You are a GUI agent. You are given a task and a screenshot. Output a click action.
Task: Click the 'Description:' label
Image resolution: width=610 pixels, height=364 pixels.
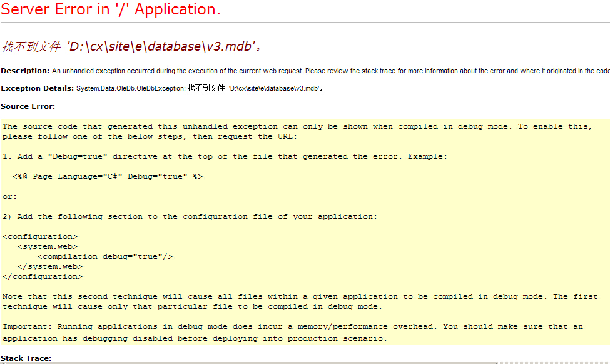(25, 71)
